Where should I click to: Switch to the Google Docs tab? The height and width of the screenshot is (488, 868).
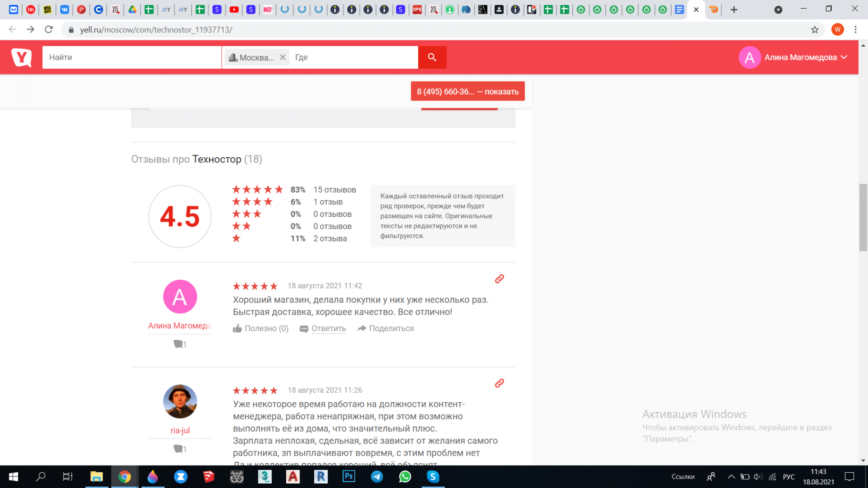pyautogui.click(x=679, y=10)
